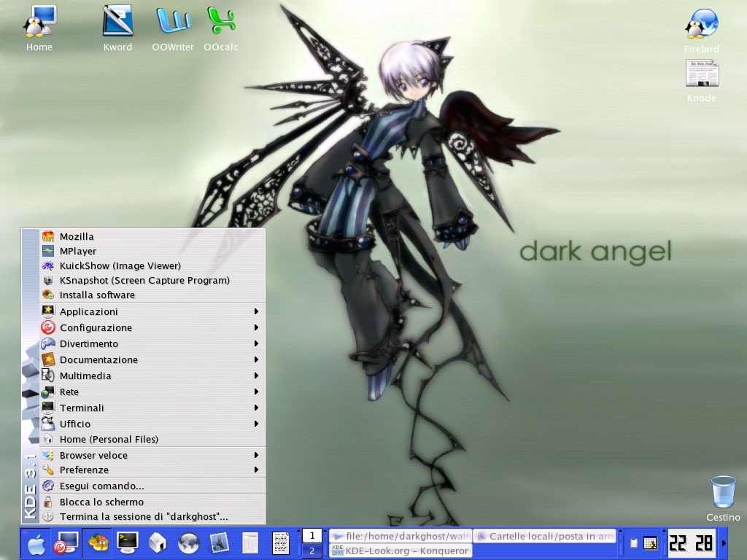Screen dimensions: 747x560
Task: Launch OOcalc desktop shortcut
Action: pos(221,28)
